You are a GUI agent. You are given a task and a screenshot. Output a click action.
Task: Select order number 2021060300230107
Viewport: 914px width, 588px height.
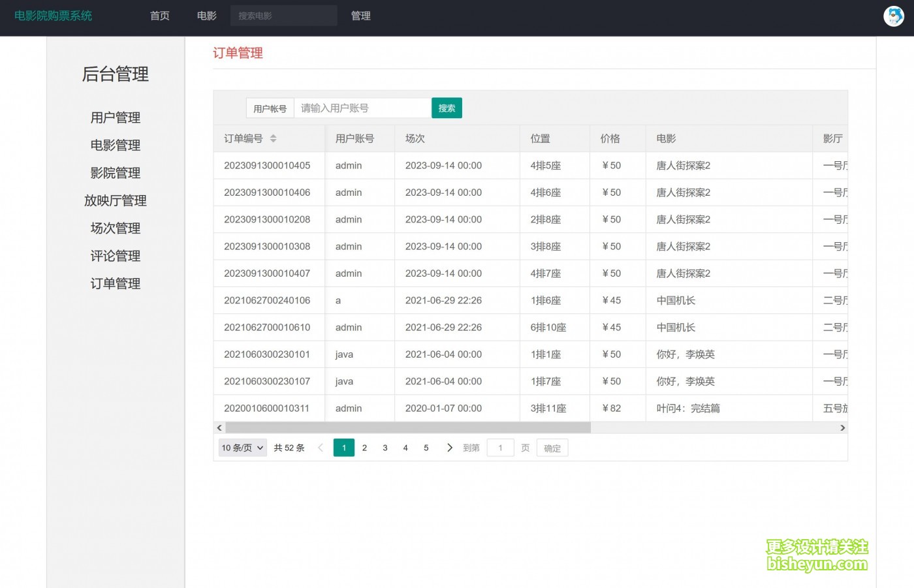pyautogui.click(x=267, y=381)
